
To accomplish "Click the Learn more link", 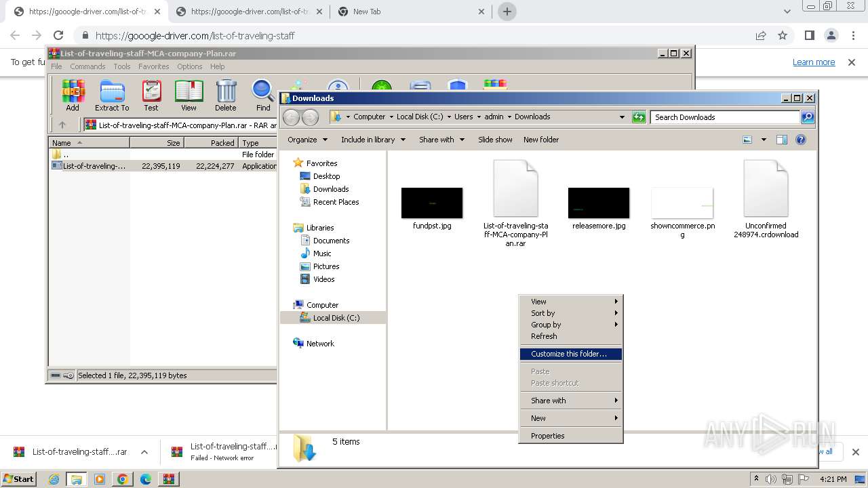I will [814, 62].
